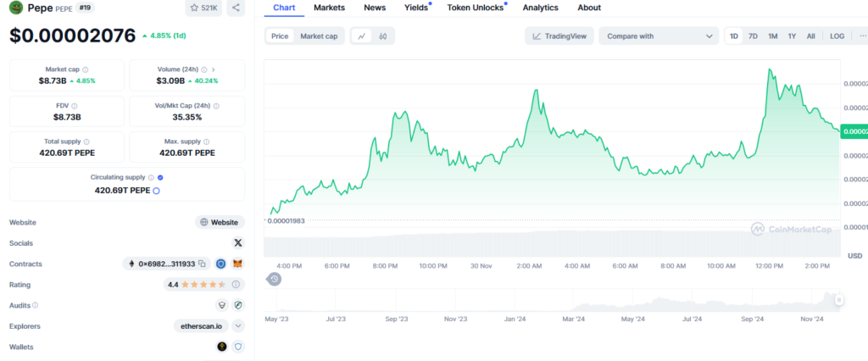The image size is (868, 361).
Task: Click the chart history clock icon
Action: click(x=274, y=279)
